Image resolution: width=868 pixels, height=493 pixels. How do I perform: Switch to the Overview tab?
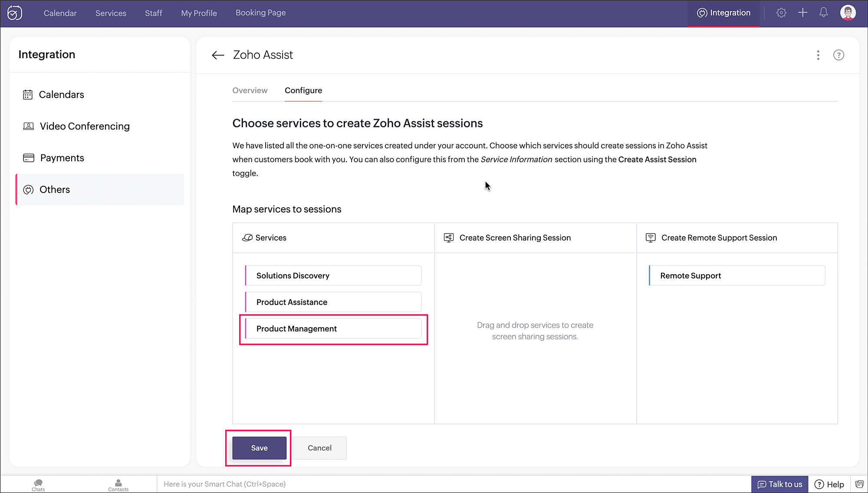coord(250,90)
